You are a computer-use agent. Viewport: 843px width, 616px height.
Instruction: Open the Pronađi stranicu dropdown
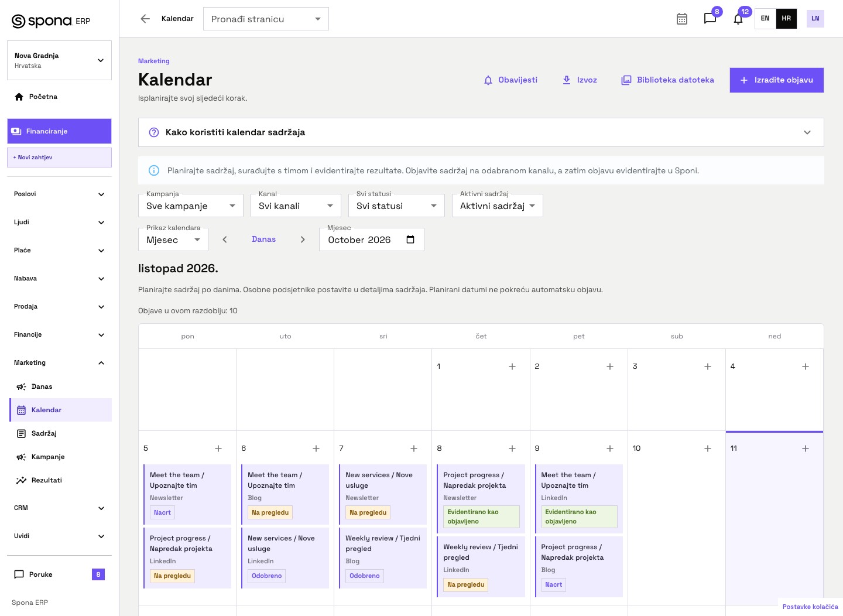tap(266, 19)
